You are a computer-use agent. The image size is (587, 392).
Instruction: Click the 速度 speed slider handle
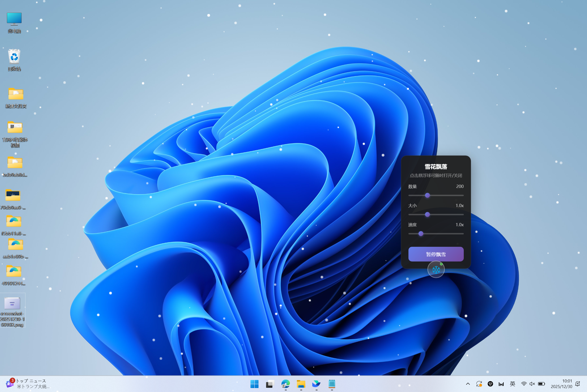click(x=421, y=233)
